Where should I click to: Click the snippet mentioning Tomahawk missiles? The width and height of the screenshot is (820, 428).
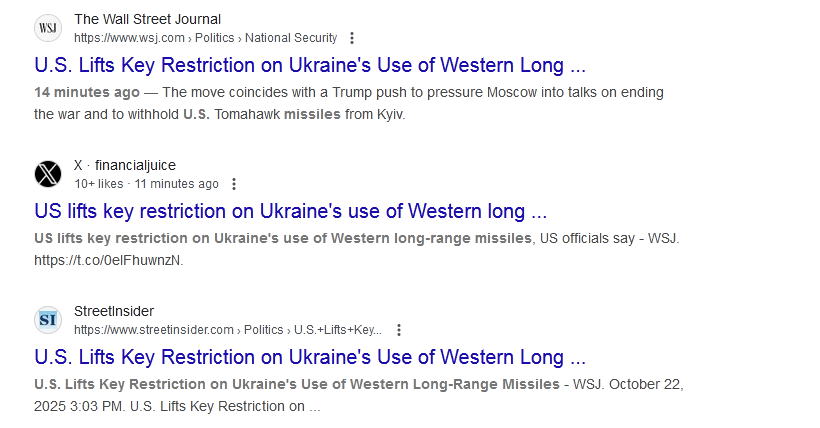click(300, 114)
